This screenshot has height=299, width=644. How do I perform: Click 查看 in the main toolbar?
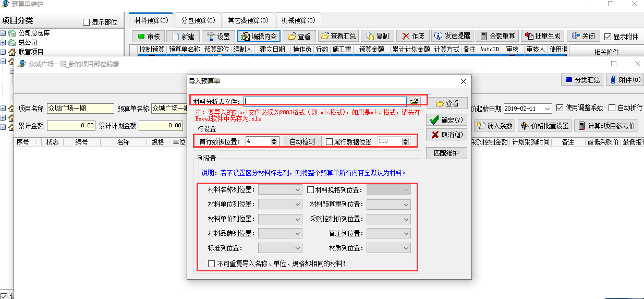[299, 36]
